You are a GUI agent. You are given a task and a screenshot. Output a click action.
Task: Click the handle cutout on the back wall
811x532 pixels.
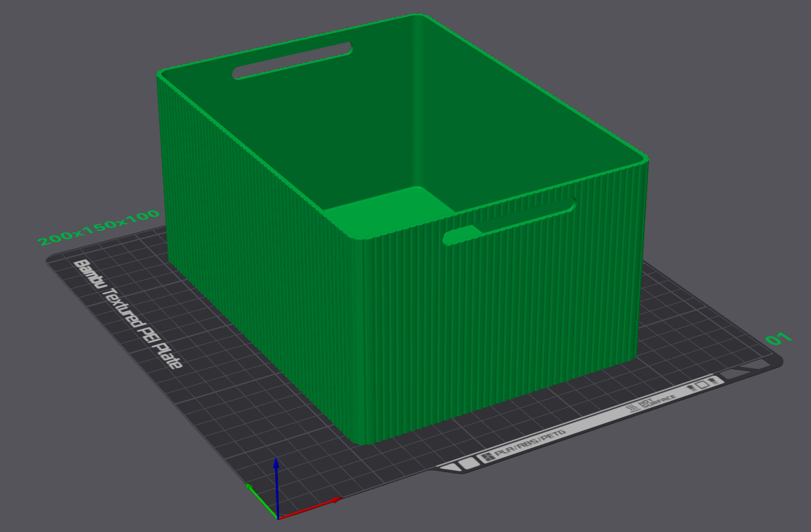[x=292, y=60]
